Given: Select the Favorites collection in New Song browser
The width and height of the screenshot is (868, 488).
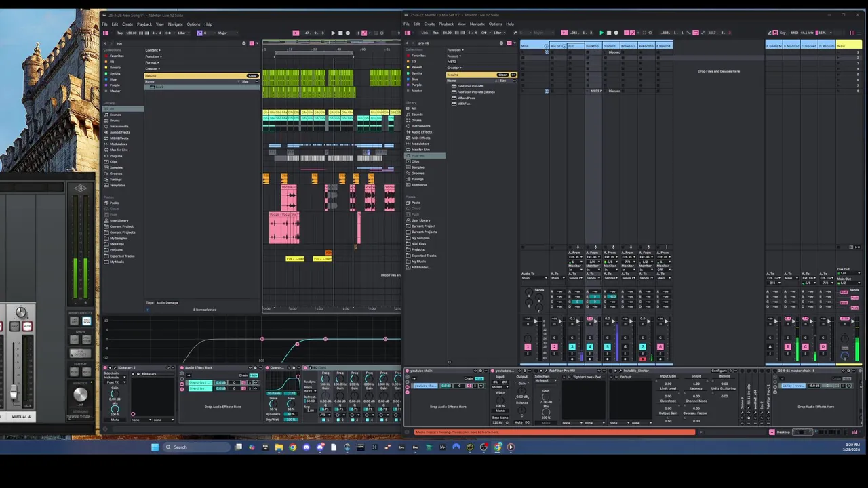Looking at the screenshot, I should click(x=116, y=56).
